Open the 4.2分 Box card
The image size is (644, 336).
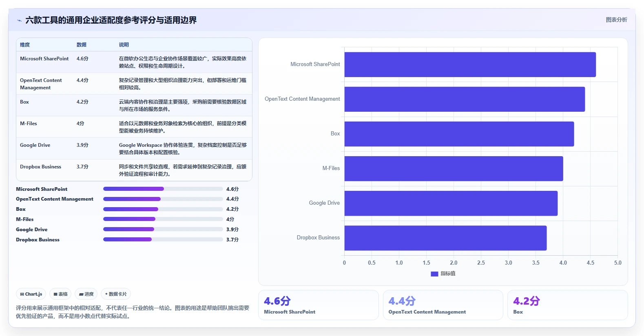pos(567,305)
